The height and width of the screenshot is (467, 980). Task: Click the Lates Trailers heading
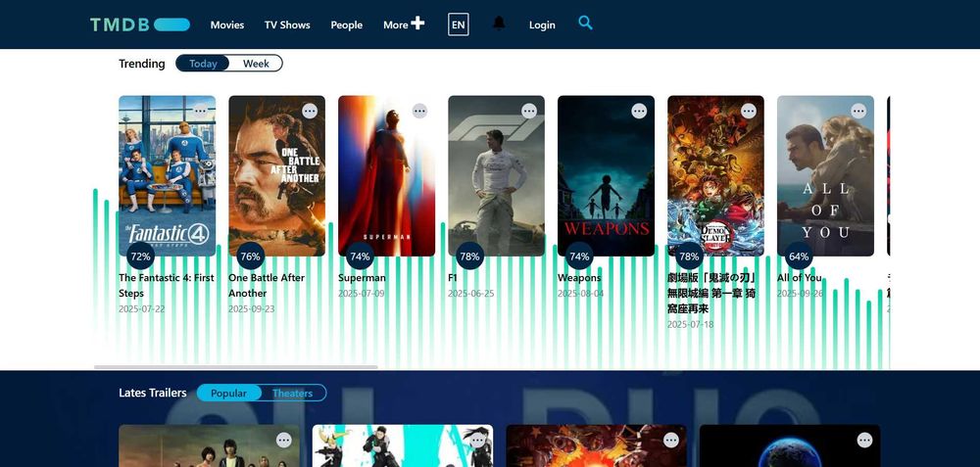pos(153,393)
